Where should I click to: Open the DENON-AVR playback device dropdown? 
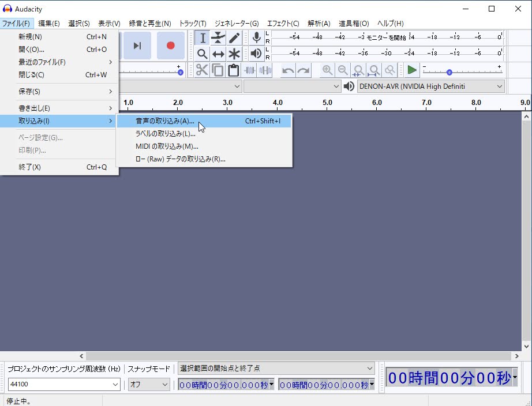pos(430,87)
